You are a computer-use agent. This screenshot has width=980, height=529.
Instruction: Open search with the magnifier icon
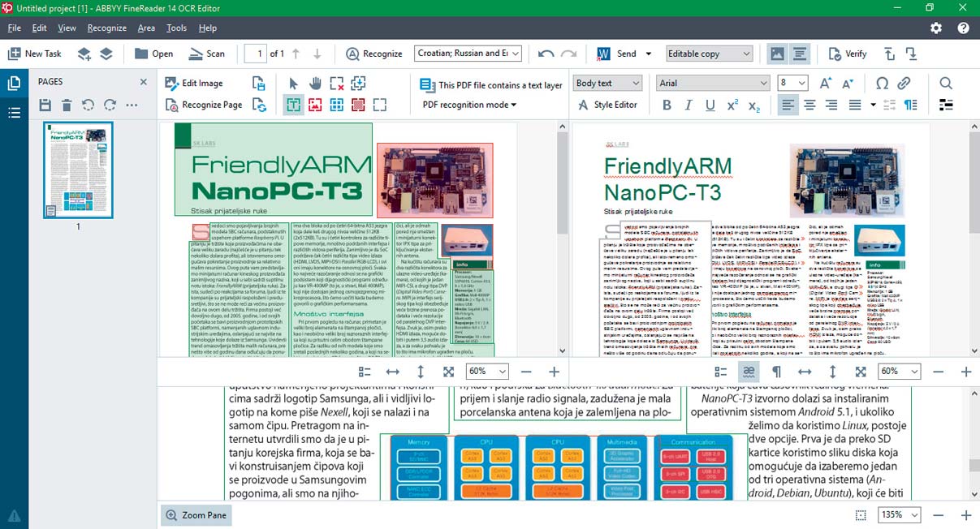(x=946, y=83)
